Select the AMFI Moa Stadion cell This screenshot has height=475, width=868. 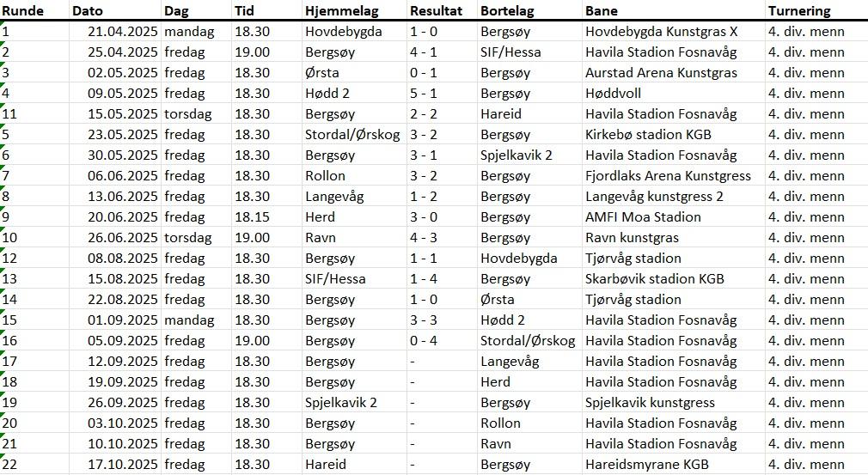[643, 217]
